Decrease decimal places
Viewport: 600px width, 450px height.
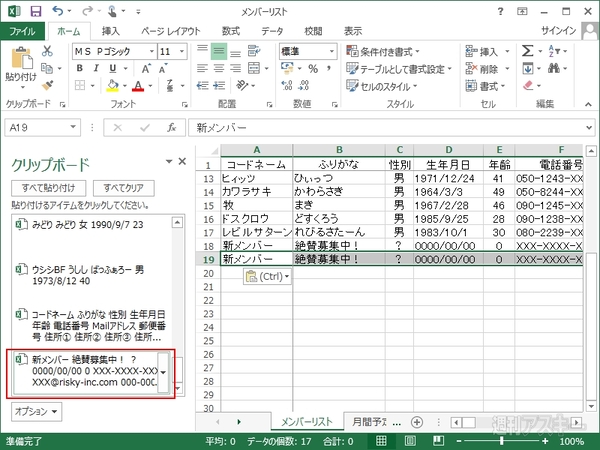point(304,85)
